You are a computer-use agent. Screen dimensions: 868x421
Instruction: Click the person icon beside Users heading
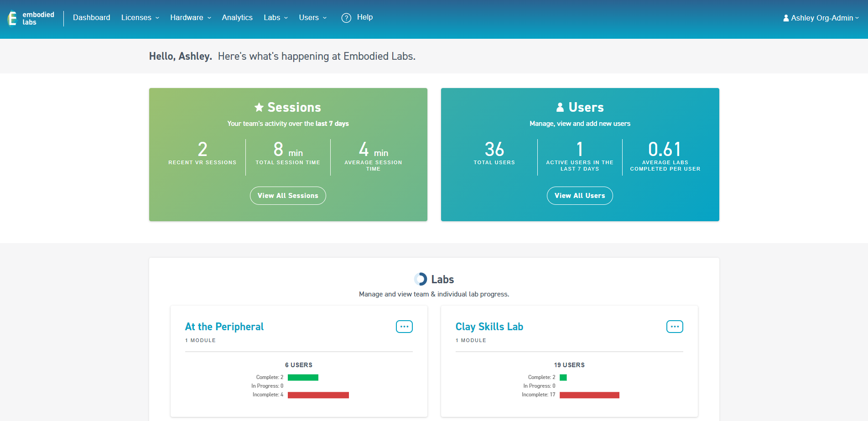tap(560, 107)
